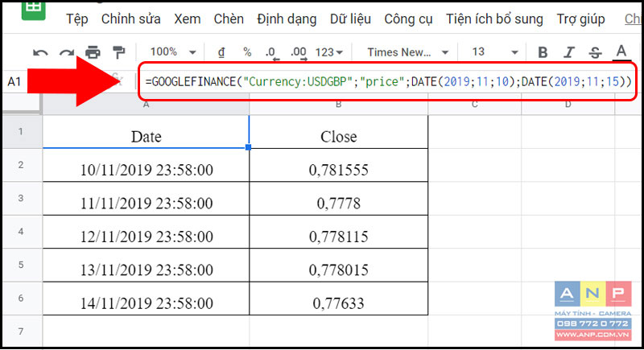Open the Tiện ích bổ sung menu
Screen dimensions: 644x350
tap(494, 19)
